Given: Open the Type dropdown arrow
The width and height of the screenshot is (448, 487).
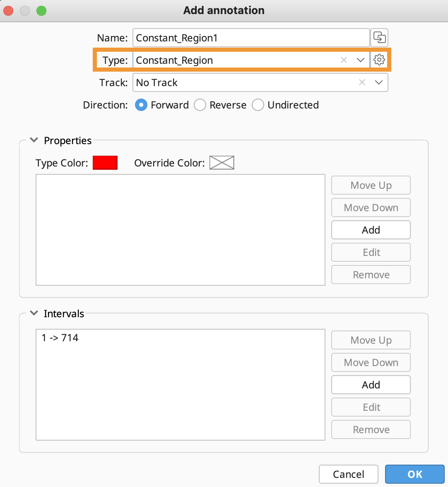Looking at the screenshot, I should pyautogui.click(x=361, y=60).
